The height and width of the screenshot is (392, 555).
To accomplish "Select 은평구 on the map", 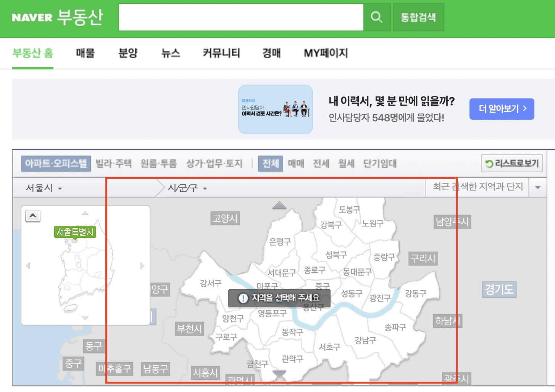I will tap(280, 242).
